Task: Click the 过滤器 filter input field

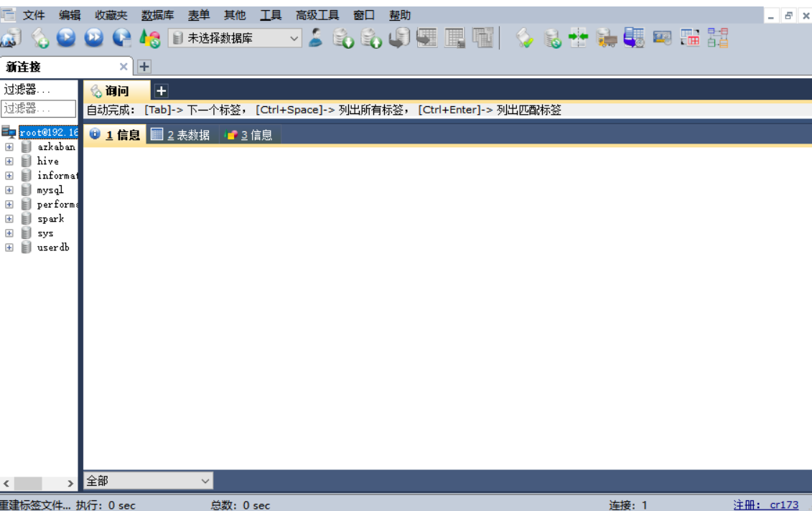Action: tap(37, 108)
